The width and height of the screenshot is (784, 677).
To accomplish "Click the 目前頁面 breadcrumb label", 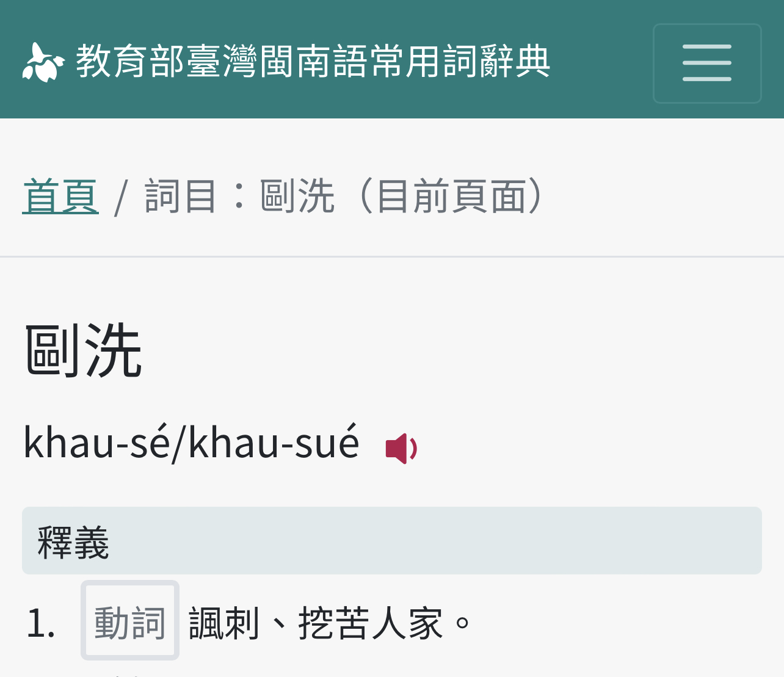I will [x=452, y=196].
